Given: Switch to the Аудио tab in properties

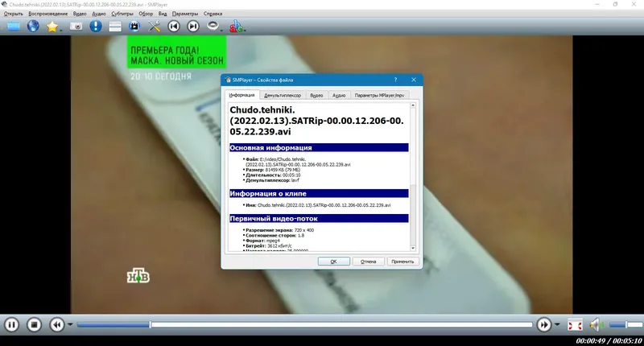Looking at the screenshot, I should (x=339, y=95).
